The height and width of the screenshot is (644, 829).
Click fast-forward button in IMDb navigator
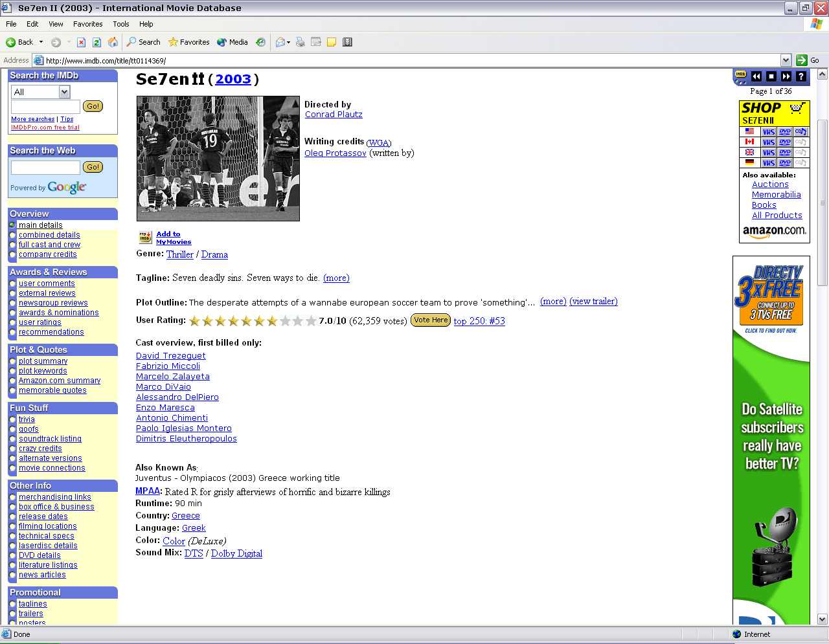tap(786, 76)
